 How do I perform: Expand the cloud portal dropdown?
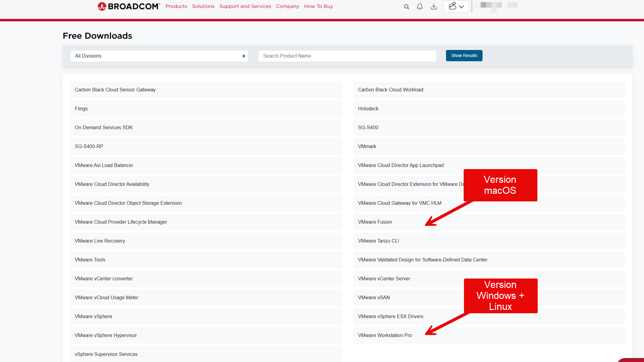456,6
